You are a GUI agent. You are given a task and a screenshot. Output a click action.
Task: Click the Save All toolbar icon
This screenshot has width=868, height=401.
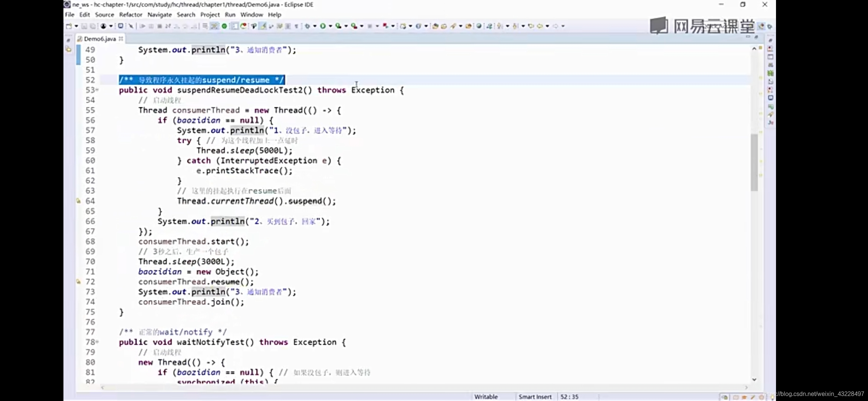pyautogui.click(x=93, y=26)
